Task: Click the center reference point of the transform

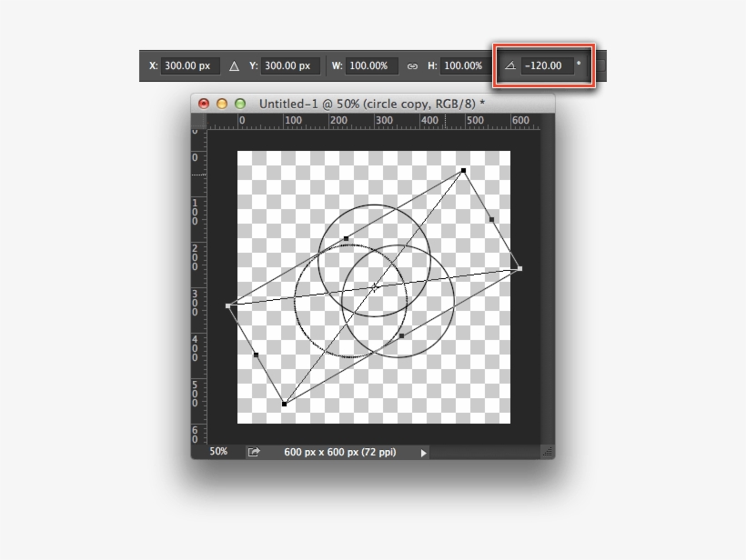Action: coord(375,286)
